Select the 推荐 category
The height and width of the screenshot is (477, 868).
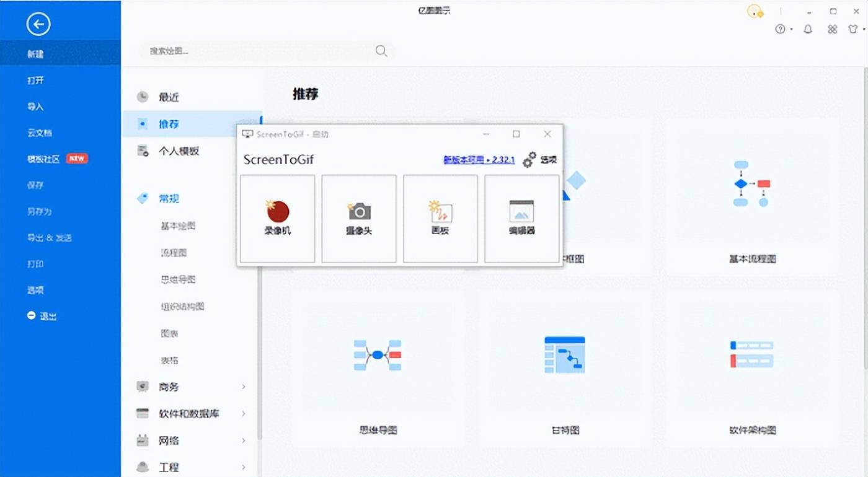[192, 124]
